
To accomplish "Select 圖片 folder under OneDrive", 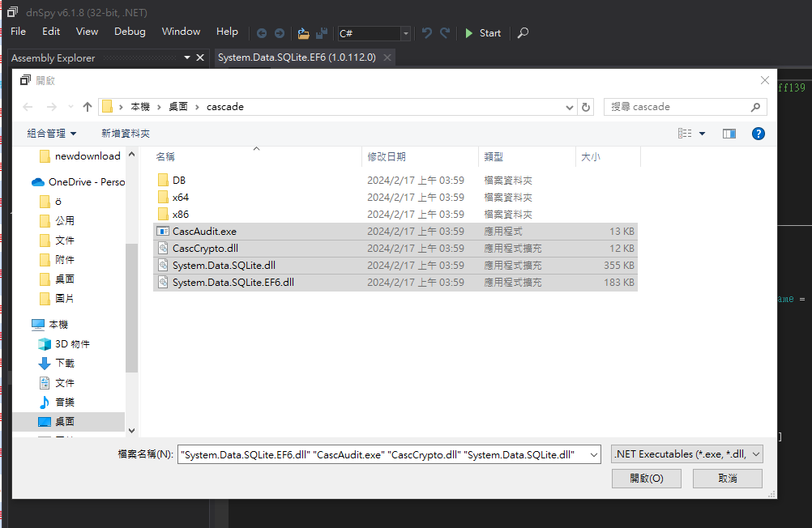I will coord(58,299).
